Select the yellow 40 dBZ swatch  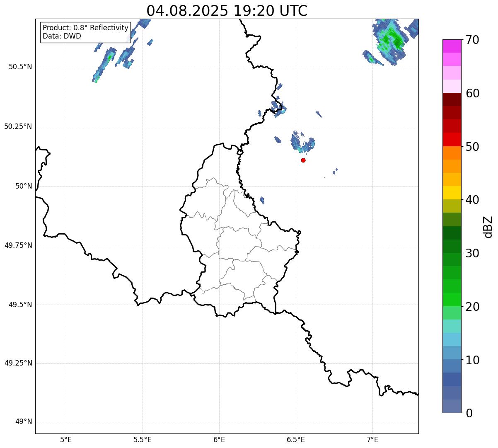point(452,193)
